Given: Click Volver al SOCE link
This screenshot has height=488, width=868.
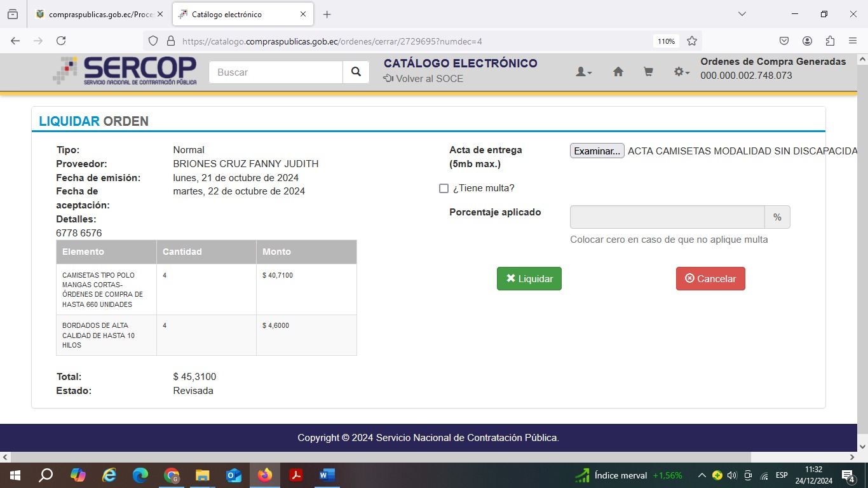Looking at the screenshot, I should [423, 79].
